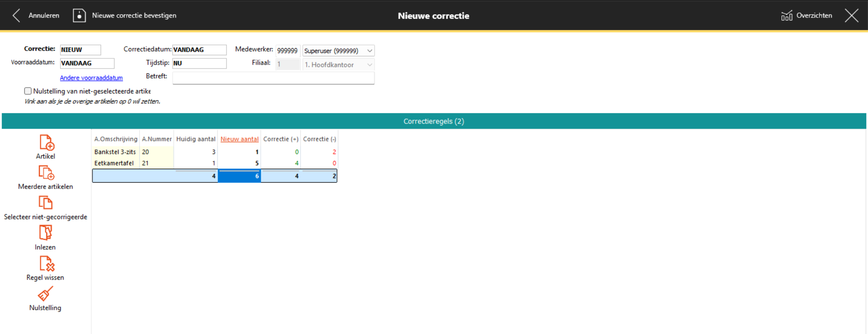Expand the Hoofdkantoor filiaal dropdown
Image resolution: width=868 pixels, height=334 pixels.
[x=369, y=65]
